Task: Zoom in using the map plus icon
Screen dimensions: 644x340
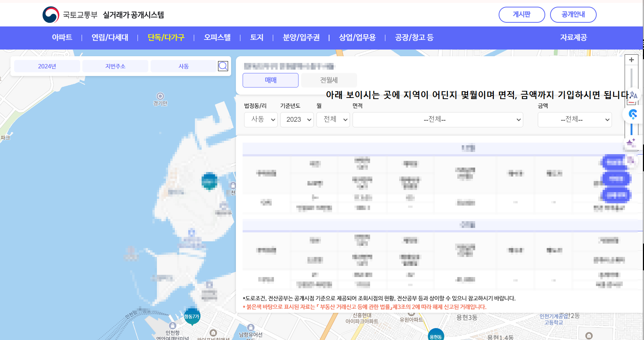Action: click(631, 60)
